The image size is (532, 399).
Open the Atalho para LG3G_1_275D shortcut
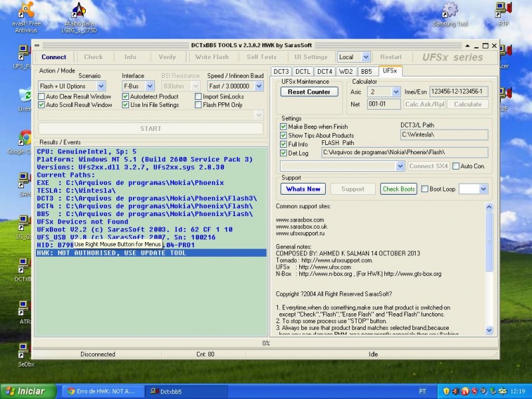[79, 17]
